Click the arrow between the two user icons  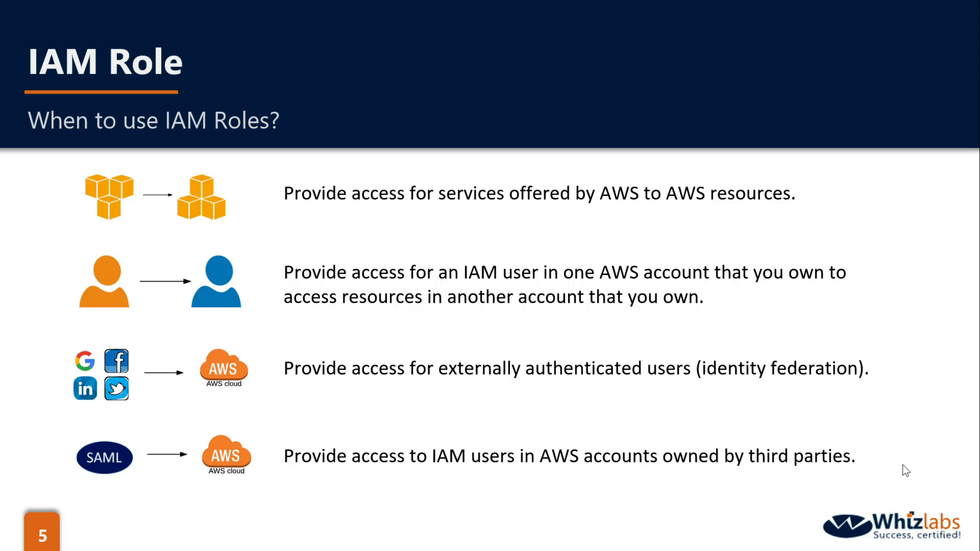165,281
